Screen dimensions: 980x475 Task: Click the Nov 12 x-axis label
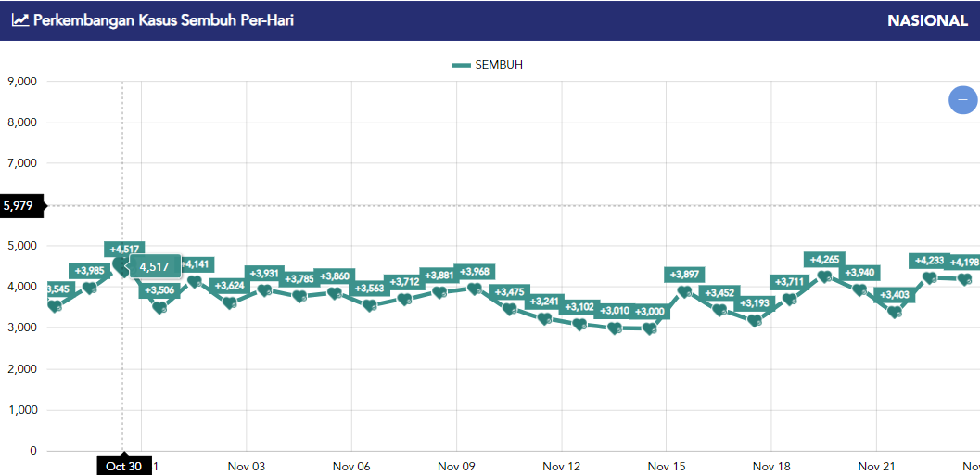(561, 467)
